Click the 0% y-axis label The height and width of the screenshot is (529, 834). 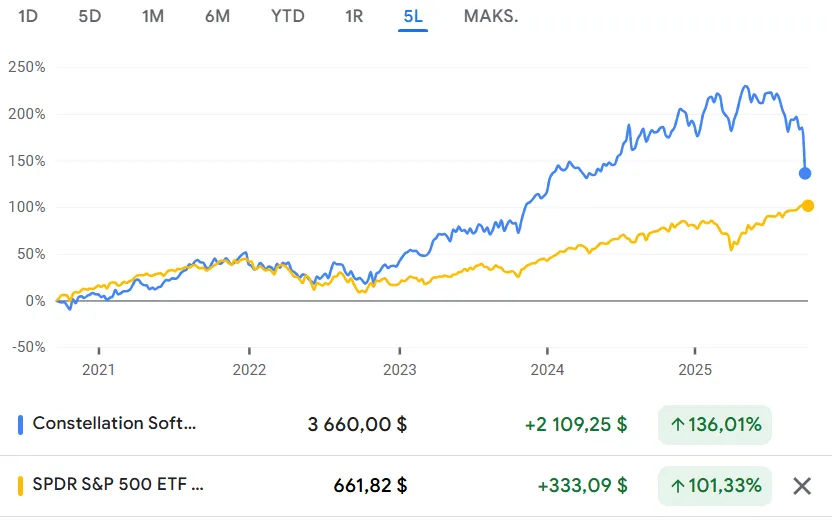pos(36,301)
